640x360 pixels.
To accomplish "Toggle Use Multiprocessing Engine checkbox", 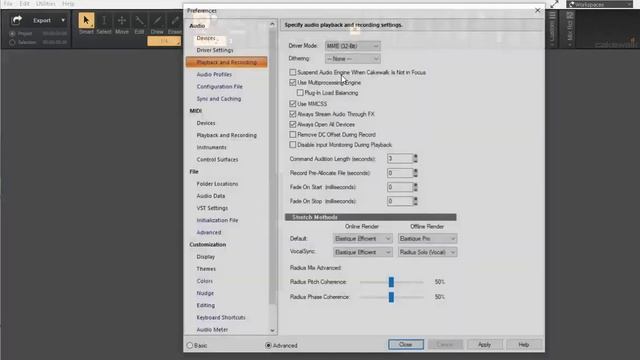I will coord(293,82).
